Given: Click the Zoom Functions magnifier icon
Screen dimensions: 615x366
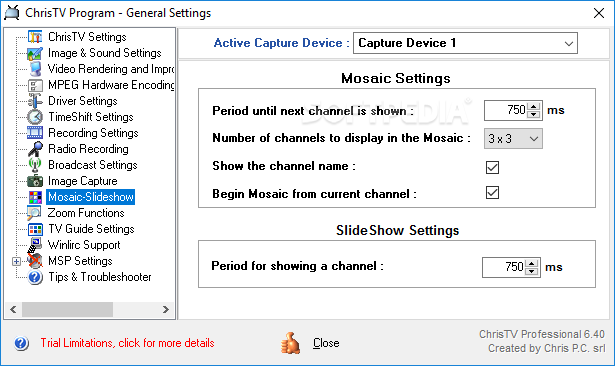Looking at the screenshot, I should click(34, 213).
